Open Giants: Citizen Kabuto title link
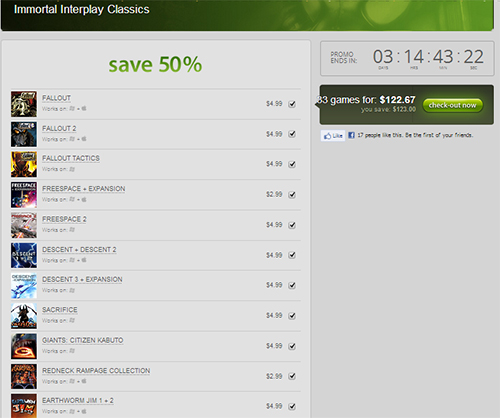This screenshot has width=500, height=418. click(x=83, y=340)
